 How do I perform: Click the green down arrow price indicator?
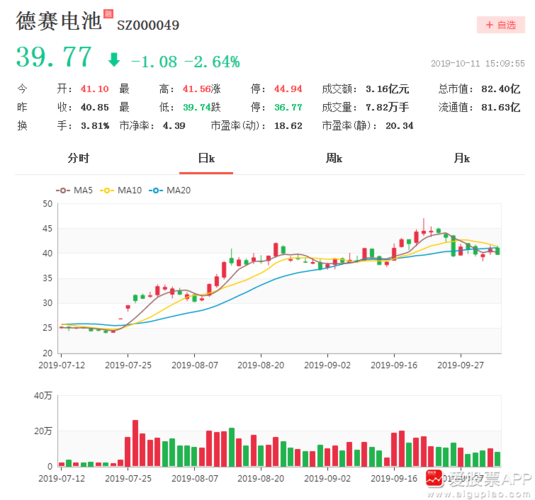point(114,60)
